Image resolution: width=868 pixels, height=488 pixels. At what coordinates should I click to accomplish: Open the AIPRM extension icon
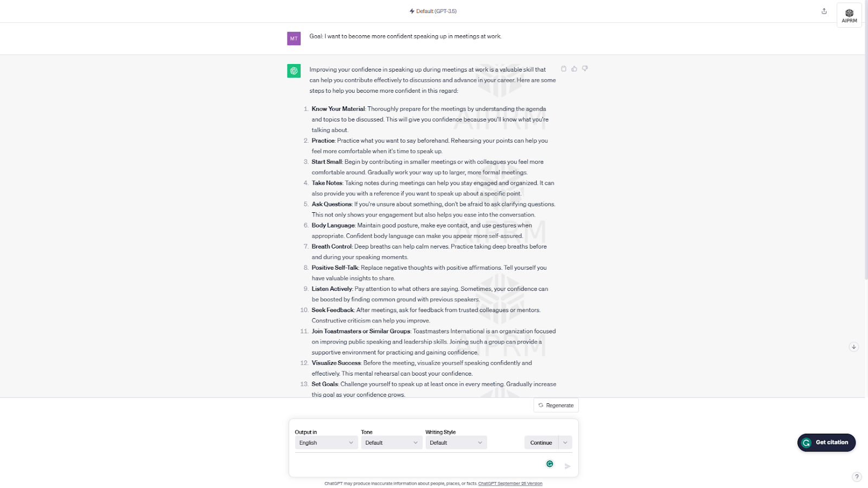pos(849,15)
